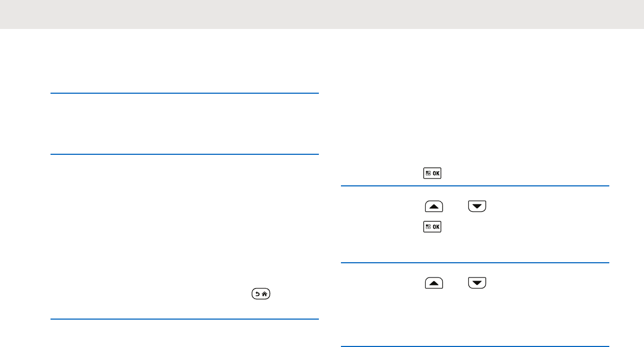Click the second blue divider in the left column

click(x=185, y=154)
